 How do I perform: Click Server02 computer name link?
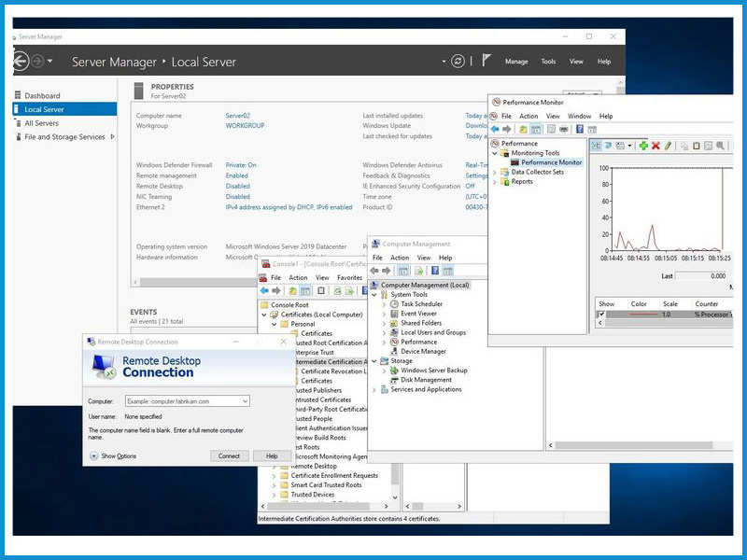[238, 116]
